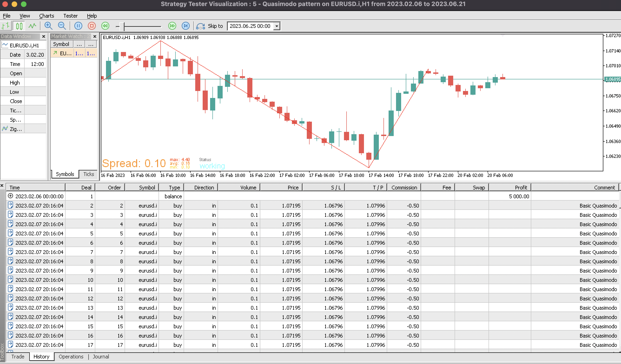621x364 pixels.
Task: Sort by the Time column header
Action: (x=36, y=188)
